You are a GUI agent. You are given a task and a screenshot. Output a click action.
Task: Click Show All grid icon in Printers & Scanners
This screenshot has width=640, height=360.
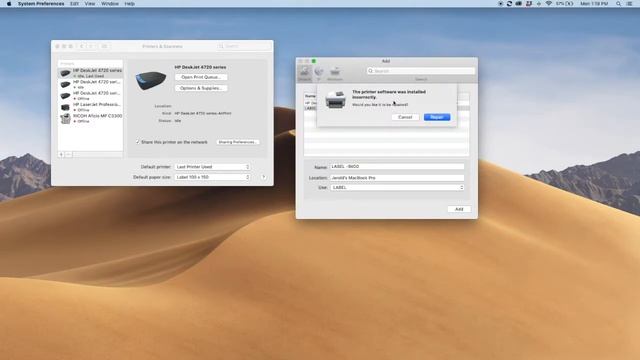point(104,46)
